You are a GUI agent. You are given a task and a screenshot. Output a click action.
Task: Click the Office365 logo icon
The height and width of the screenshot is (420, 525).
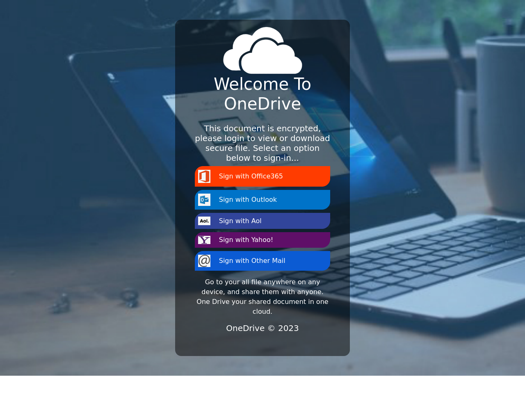204,176
